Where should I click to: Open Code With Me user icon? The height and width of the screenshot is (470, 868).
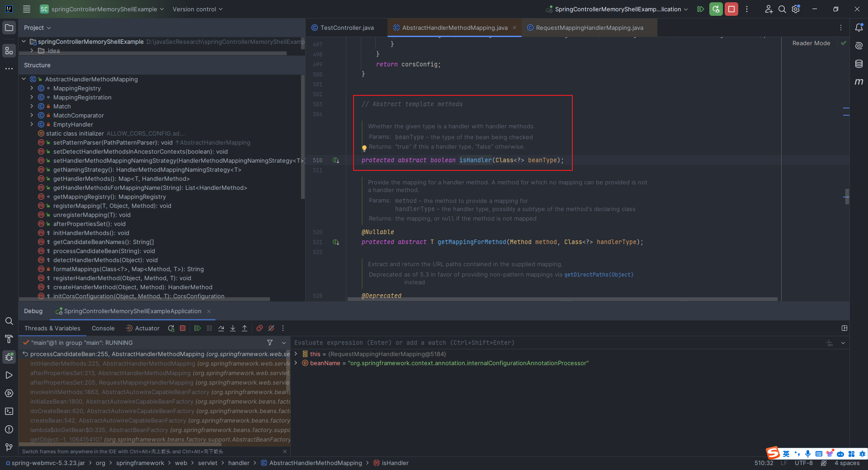click(x=769, y=9)
